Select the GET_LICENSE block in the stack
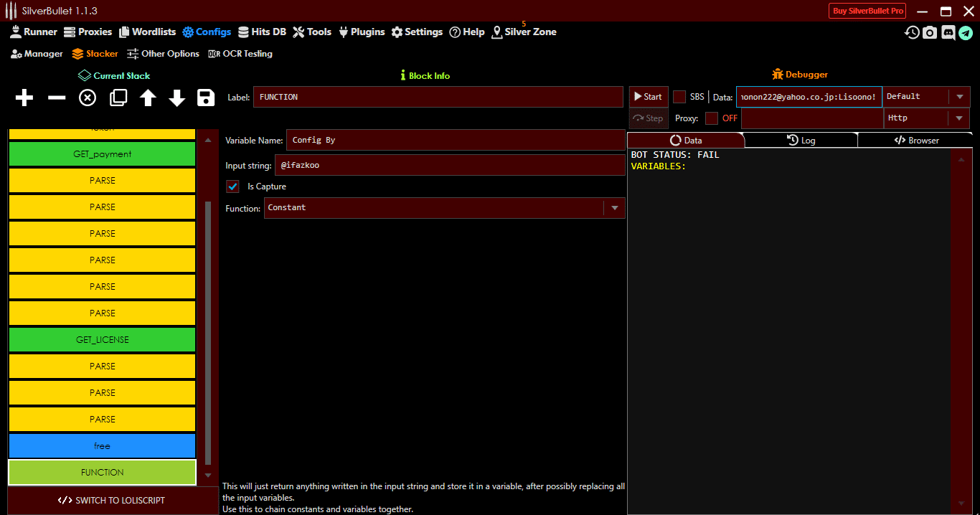 click(x=102, y=339)
